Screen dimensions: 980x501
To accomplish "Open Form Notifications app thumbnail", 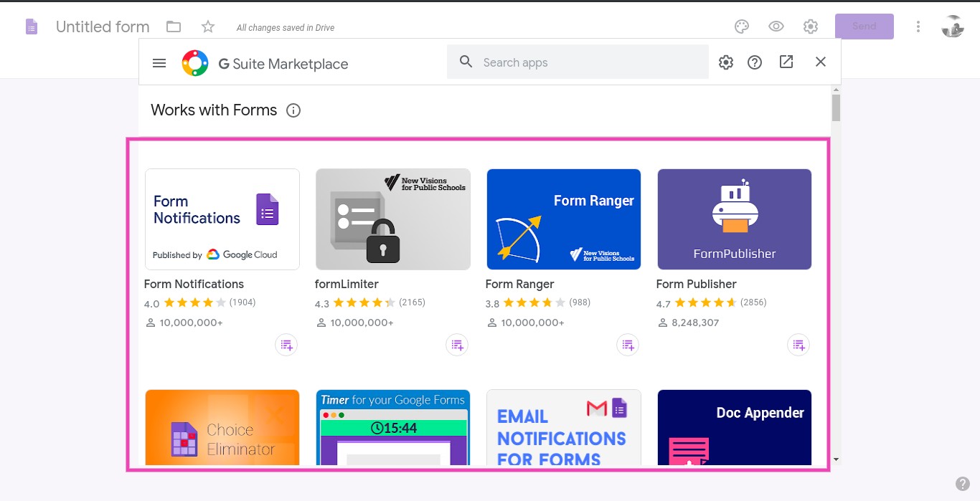I will (x=222, y=219).
